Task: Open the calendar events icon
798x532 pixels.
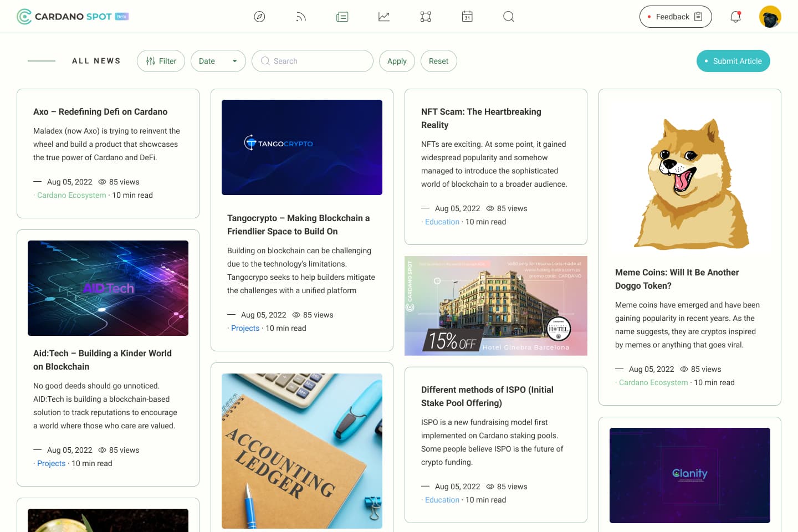Action: 467,17
